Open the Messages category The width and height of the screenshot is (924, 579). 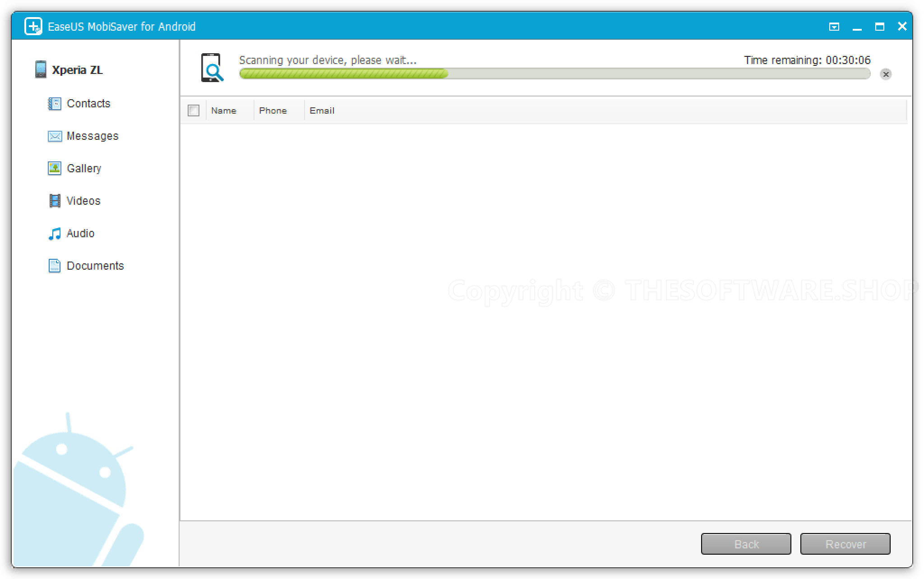point(92,136)
